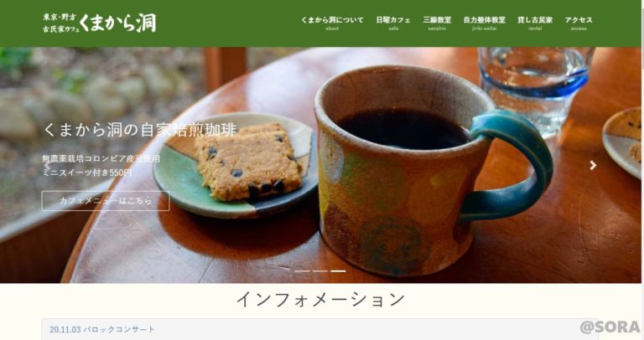Screen dimensions: 644x340
Task: Click the 無農薬栽培コロンビア産豆使用 caption line
Action: click(x=101, y=158)
